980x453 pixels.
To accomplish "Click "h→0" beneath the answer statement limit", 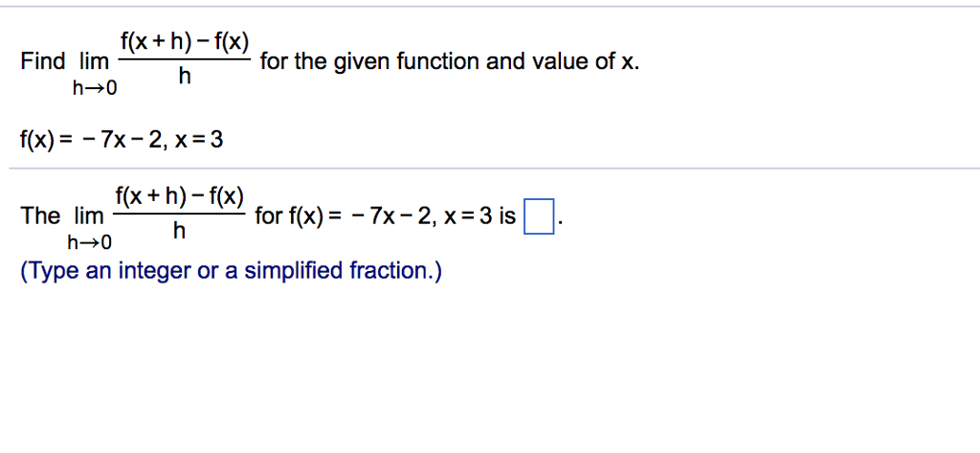I will (x=90, y=242).
